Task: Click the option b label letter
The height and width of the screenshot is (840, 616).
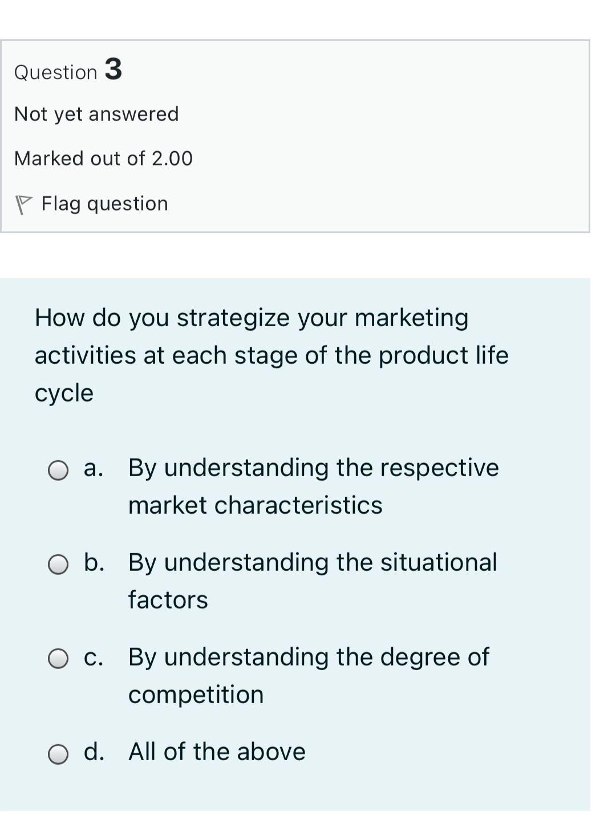Action: point(95,563)
